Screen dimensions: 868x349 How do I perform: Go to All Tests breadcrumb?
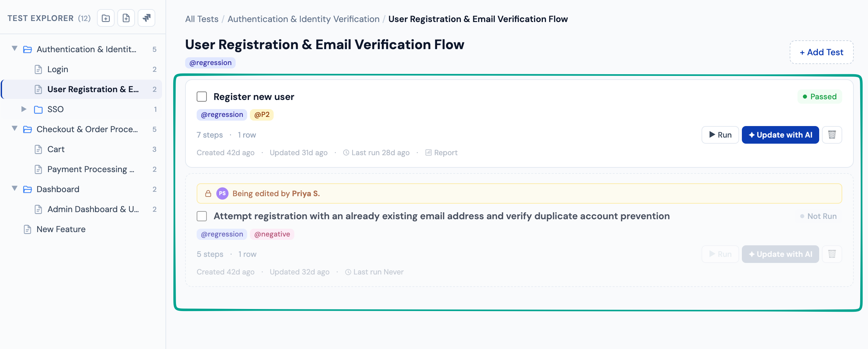pos(202,19)
